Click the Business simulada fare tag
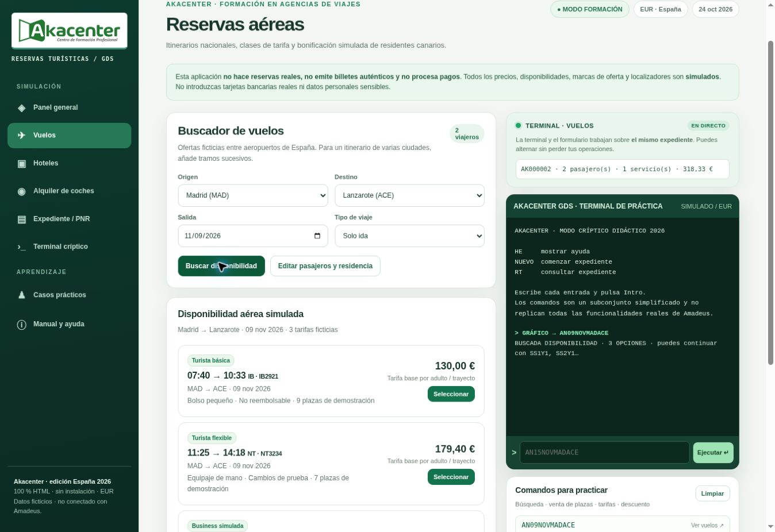 tap(217, 526)
